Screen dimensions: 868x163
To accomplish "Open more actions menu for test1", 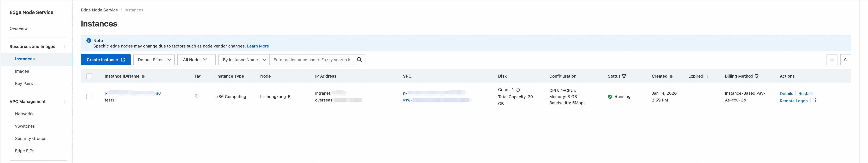I will point(815,100).
